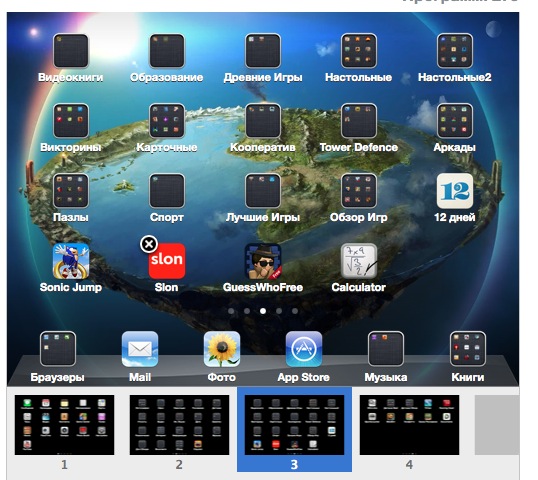The width and height of the screenshot is (538, 480).
Task: Click the Лучшие Игры label text
Action: [263, 218]
